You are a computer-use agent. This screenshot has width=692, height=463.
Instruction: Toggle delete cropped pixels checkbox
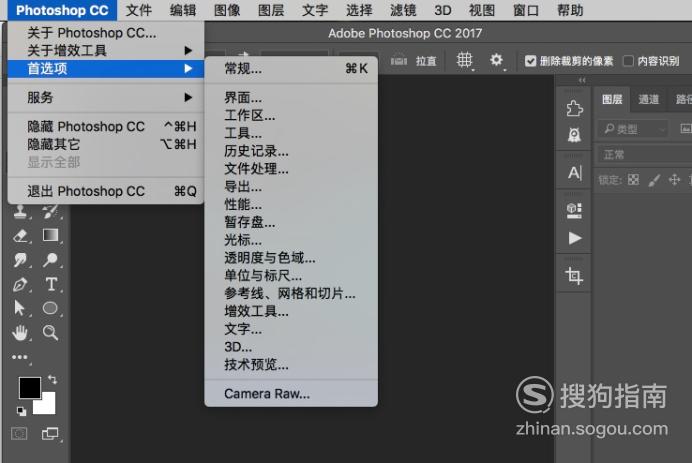530,61
